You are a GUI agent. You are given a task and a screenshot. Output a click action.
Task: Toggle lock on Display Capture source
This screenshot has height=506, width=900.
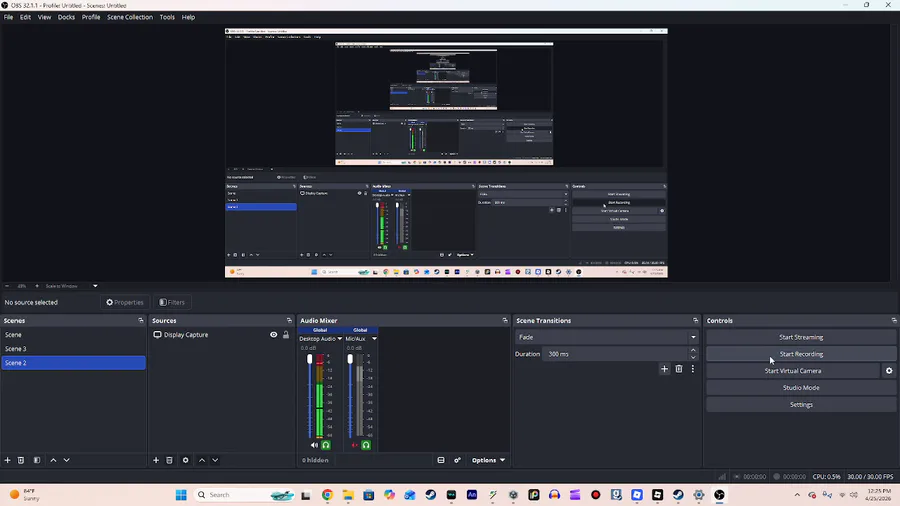[286, 334]
